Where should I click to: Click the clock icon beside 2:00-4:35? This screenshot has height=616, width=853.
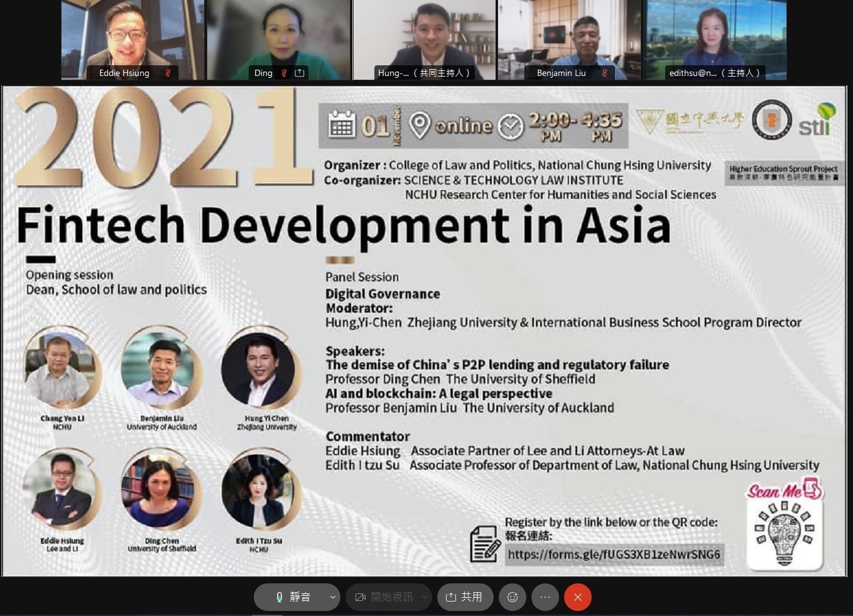pos(511,127)
